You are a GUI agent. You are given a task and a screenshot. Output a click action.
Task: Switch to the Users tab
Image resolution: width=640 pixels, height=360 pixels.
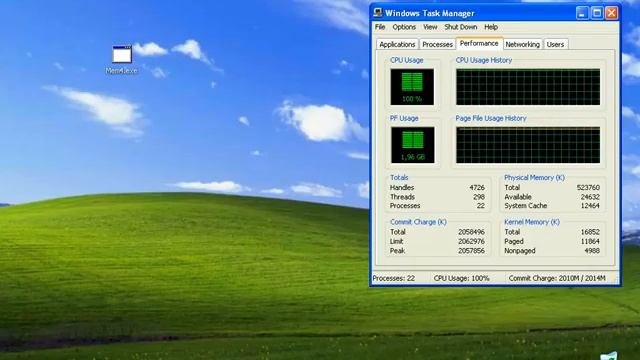click(555, 44)
